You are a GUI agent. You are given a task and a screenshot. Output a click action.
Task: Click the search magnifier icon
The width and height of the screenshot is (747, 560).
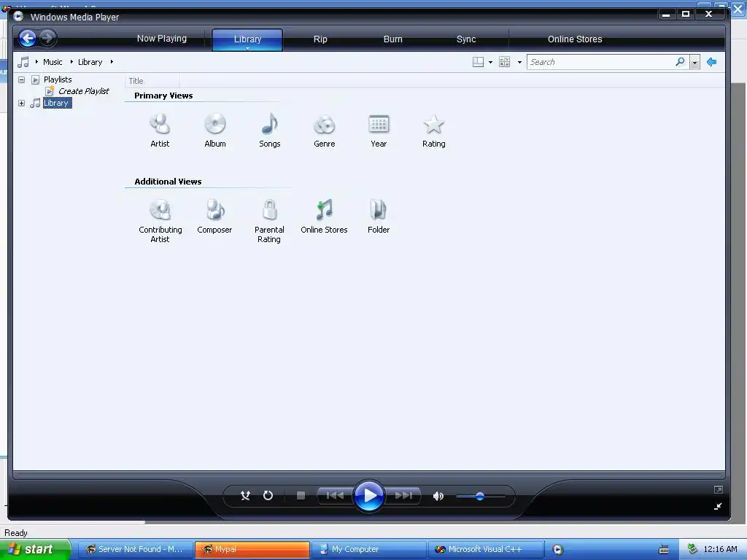[680, 62]
